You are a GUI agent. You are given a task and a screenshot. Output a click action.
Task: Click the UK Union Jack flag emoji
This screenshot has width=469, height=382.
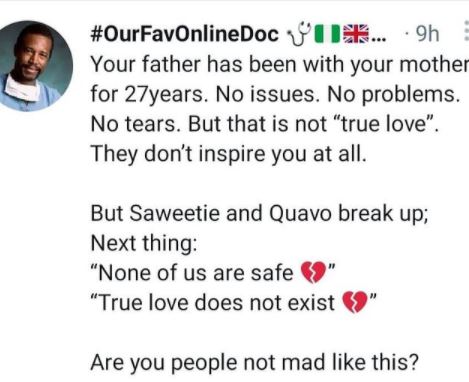[x=356, y=34]
